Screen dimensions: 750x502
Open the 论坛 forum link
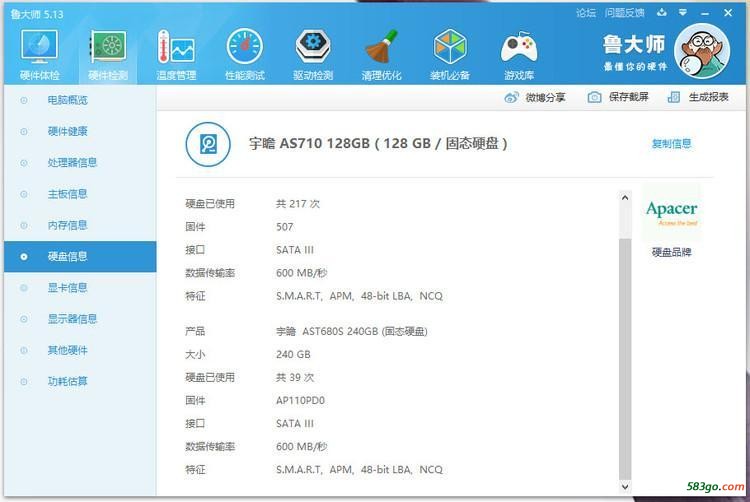tap(586, 13)
